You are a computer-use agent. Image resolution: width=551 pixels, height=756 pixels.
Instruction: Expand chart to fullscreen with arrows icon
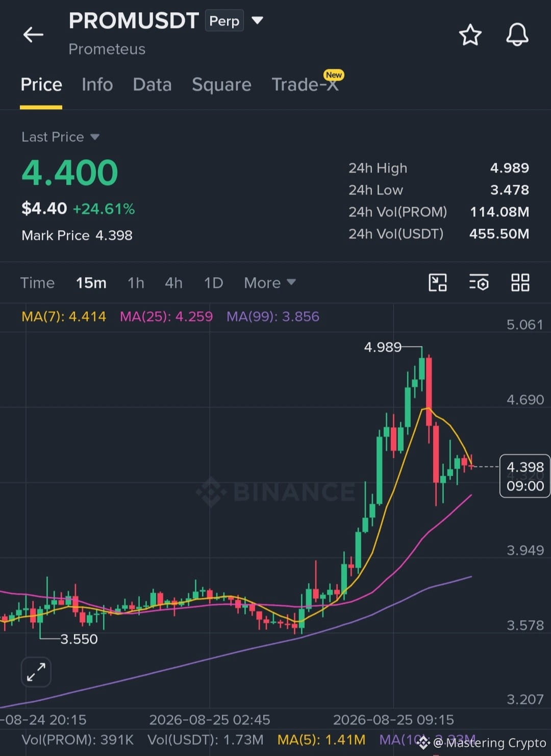pos(36,672)
